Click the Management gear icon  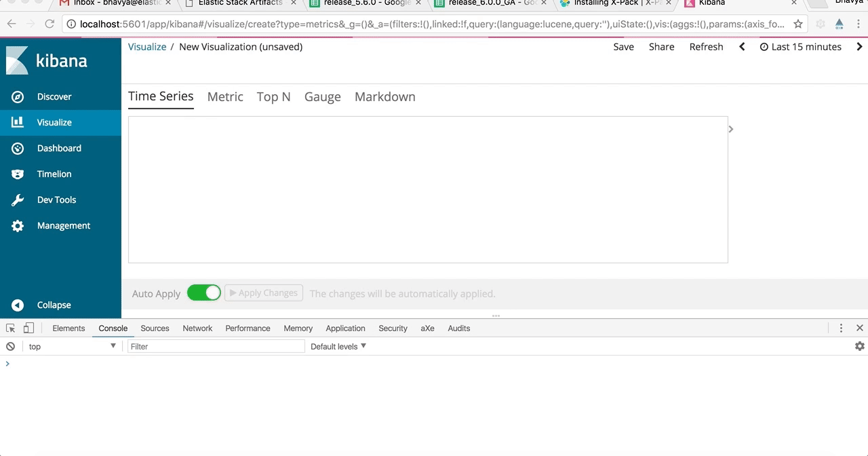click(x=18, y=226)
